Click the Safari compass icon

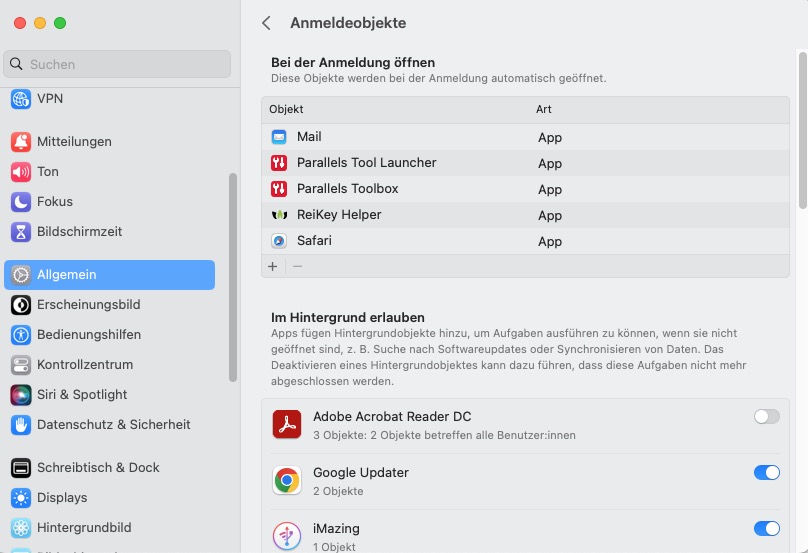tap(279, 241)
